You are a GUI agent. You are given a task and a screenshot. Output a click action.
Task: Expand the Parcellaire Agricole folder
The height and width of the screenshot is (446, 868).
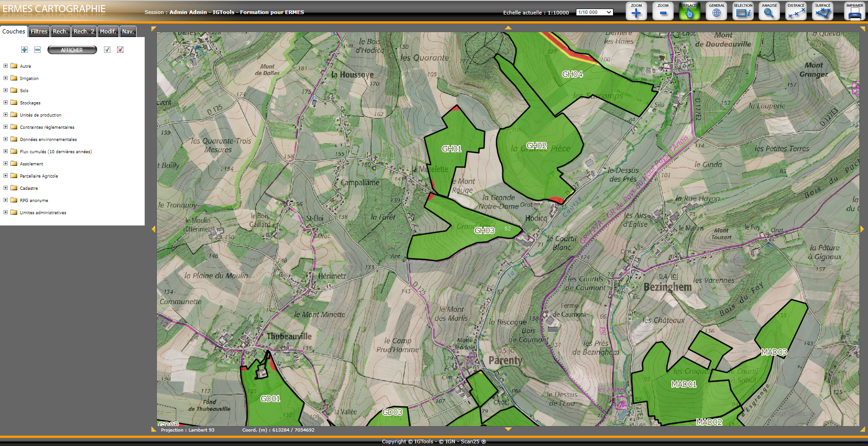tap(5, 176)
